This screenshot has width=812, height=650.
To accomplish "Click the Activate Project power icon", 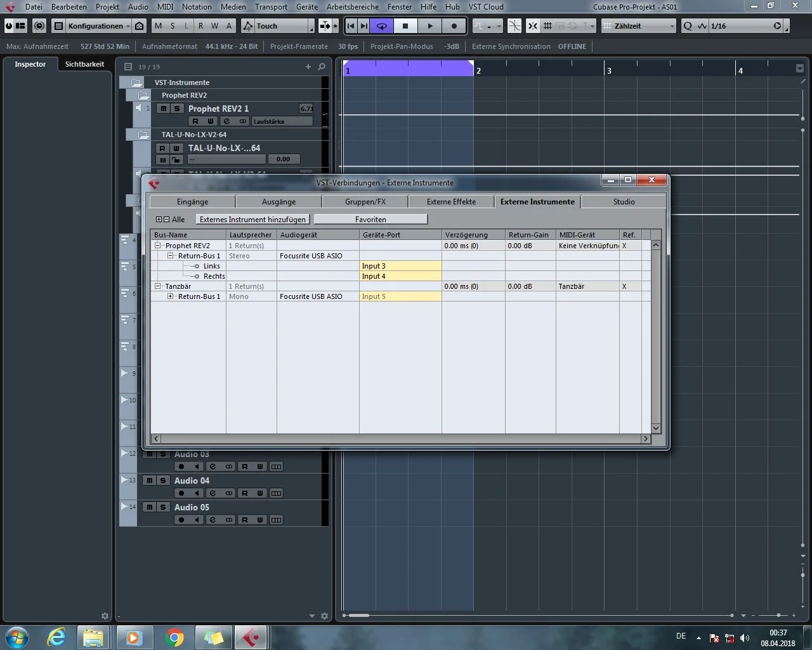I will [x=9, y=26].
